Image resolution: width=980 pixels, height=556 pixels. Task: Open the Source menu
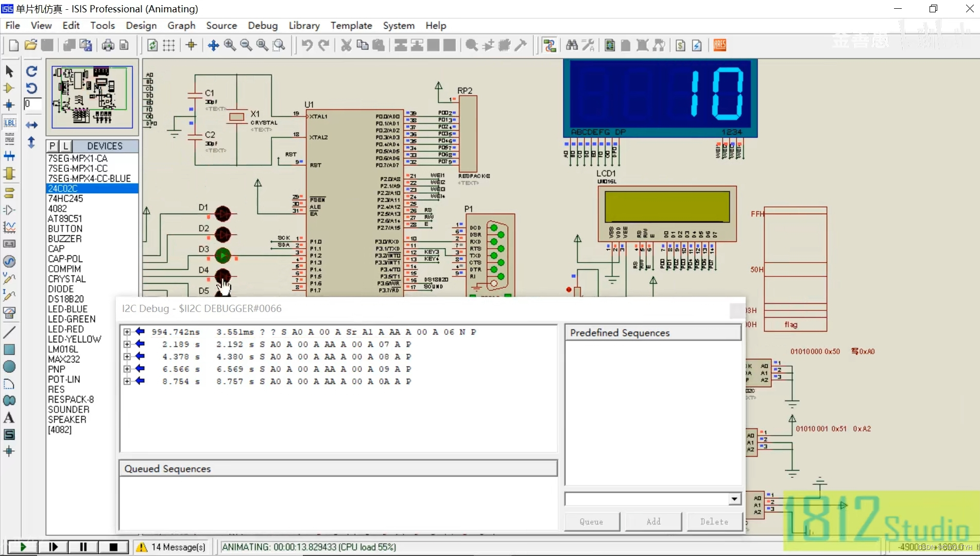coord(221,25)
